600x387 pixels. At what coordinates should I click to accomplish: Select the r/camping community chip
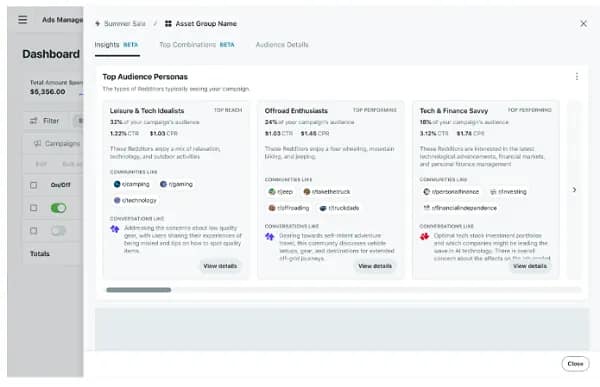click(x=132, y=184)
